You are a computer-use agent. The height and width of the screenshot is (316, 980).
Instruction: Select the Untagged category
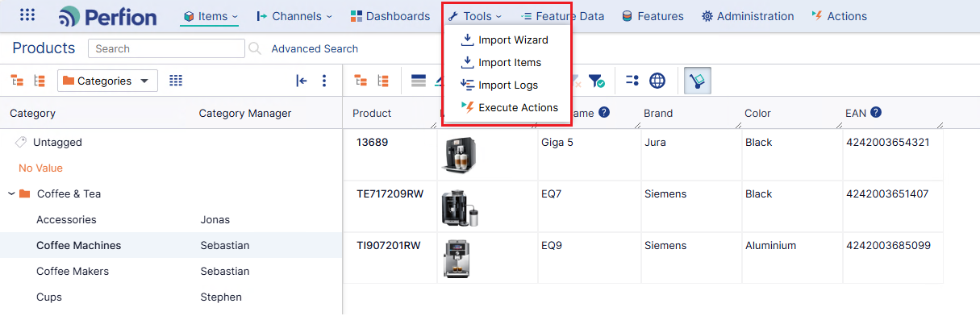coord(57,143)
